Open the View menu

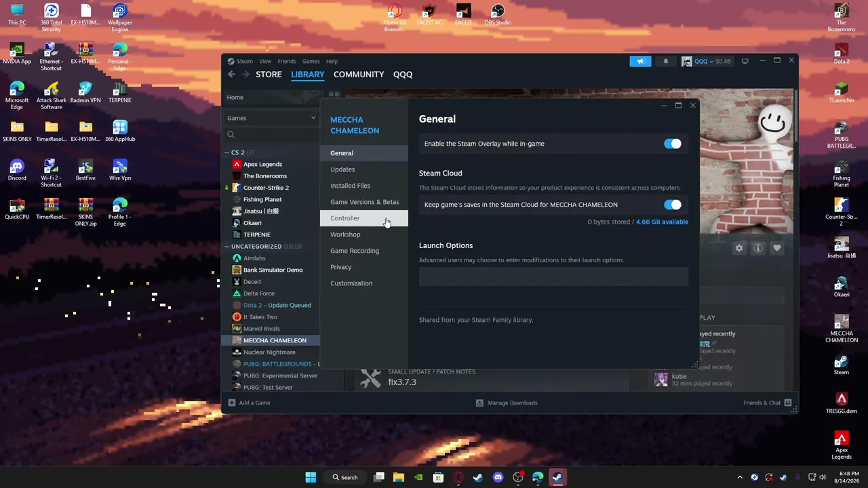pyautogui.click(x=265, y=61)
